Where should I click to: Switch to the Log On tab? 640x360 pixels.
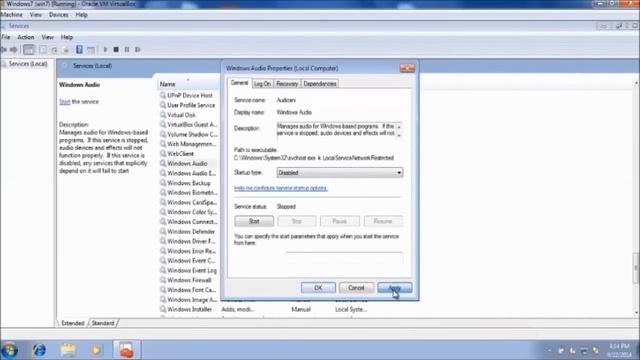point(262,84)
